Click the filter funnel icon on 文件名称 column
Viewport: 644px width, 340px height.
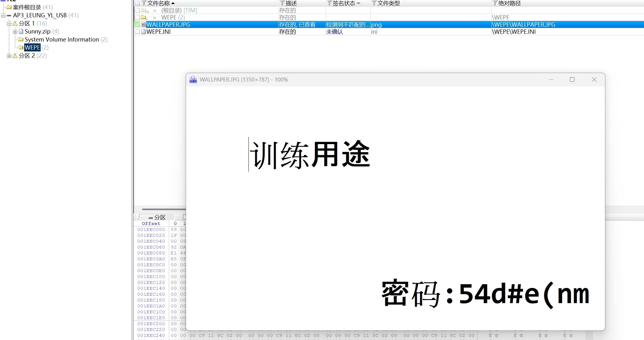[x=144, y=3]
